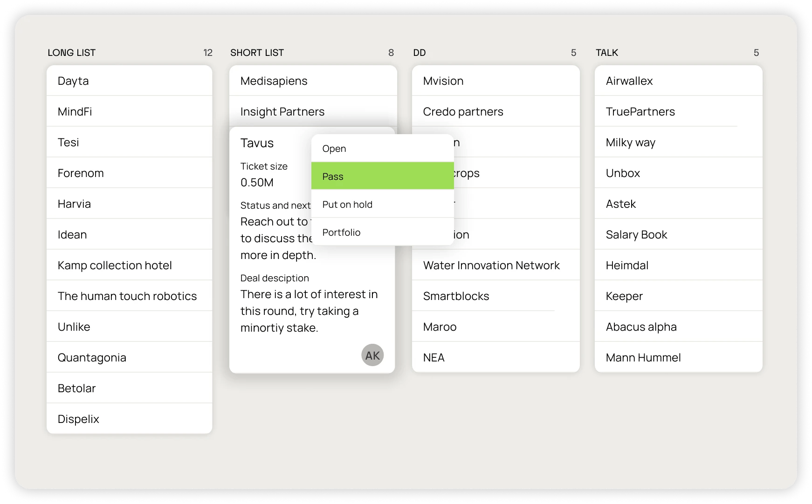Screen dimensions: 812x504
Task: Open Kamp collection hotel card
Action: 130,265
